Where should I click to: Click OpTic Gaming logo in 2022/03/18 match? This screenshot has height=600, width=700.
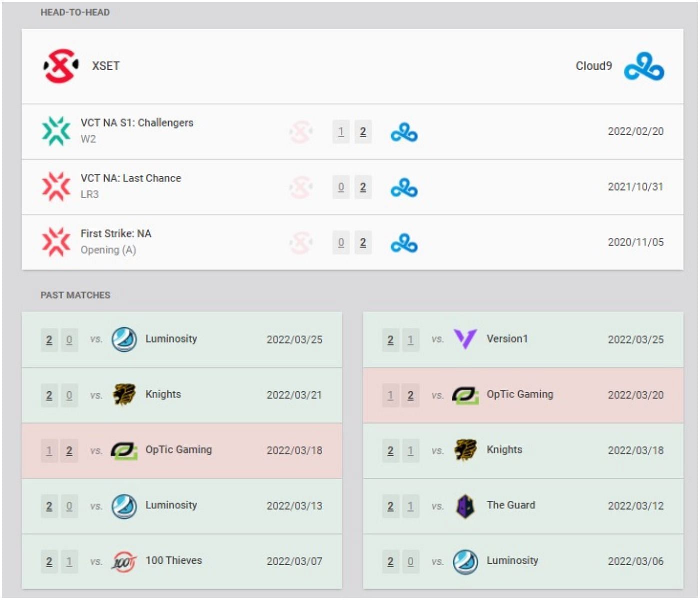click(124, 451)
